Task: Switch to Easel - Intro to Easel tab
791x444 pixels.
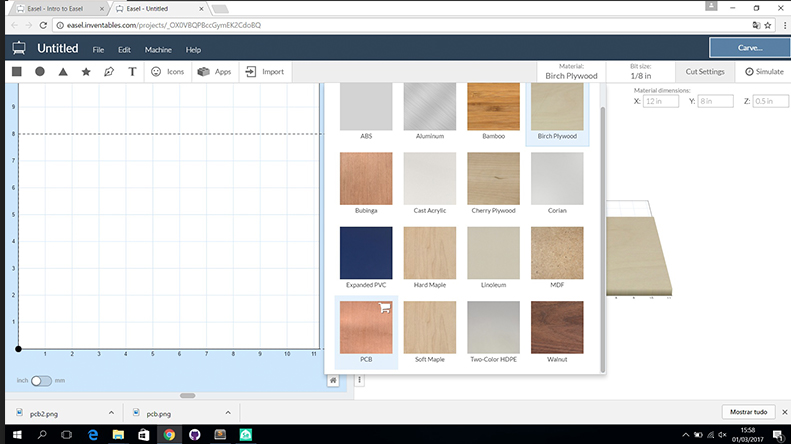Action: click(58, 9)
